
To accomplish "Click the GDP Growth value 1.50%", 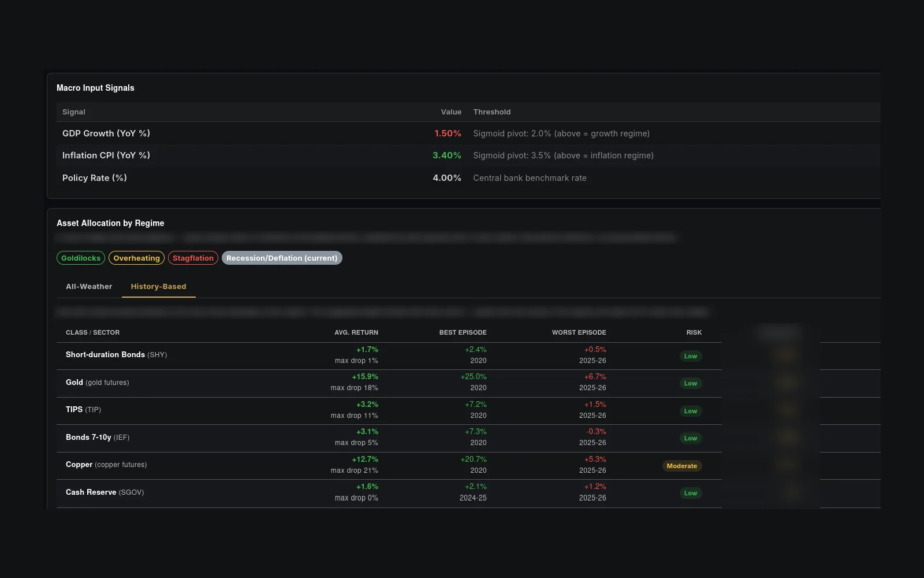I will pos(448,134).
